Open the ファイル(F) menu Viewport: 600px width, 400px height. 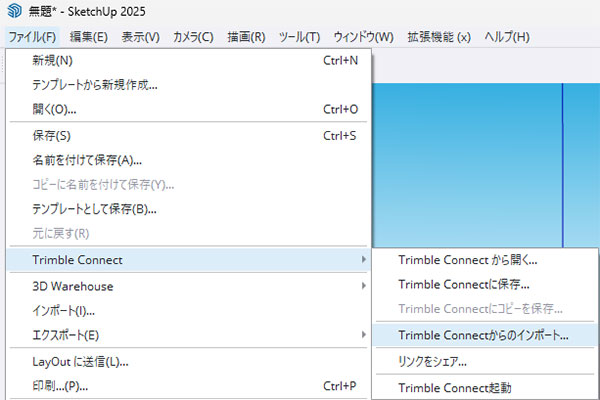click(32, 37)
